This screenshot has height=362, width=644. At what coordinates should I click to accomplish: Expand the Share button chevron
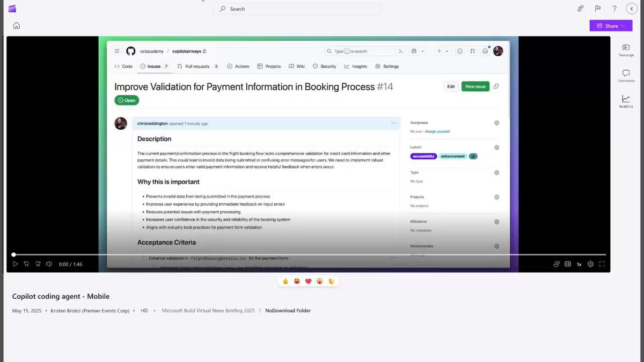click(623, 26)
